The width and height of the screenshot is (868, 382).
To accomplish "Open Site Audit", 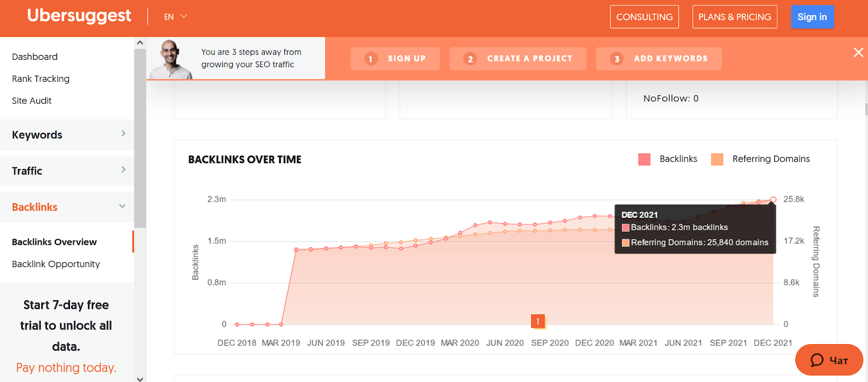I will click(31, 101).
